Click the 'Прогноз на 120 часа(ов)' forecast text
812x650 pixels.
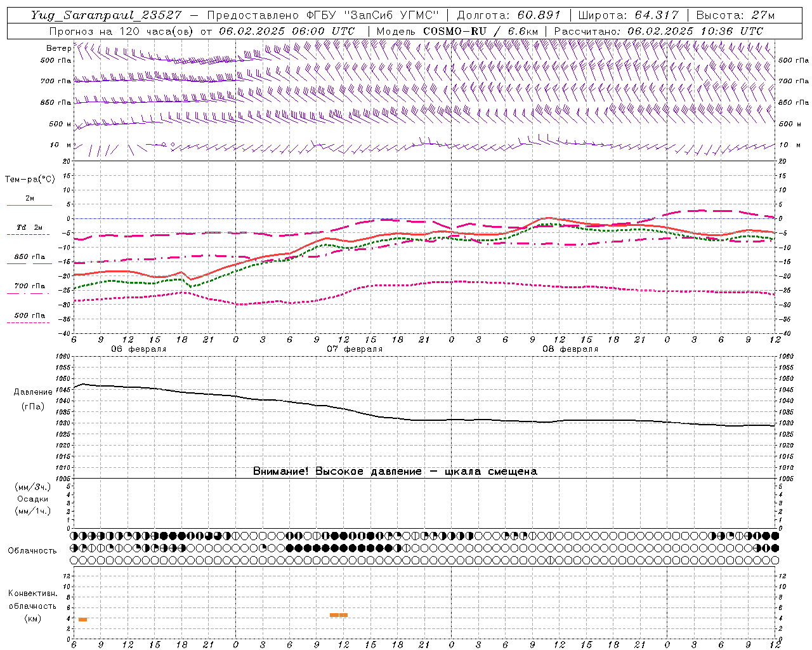coord(122,31)
